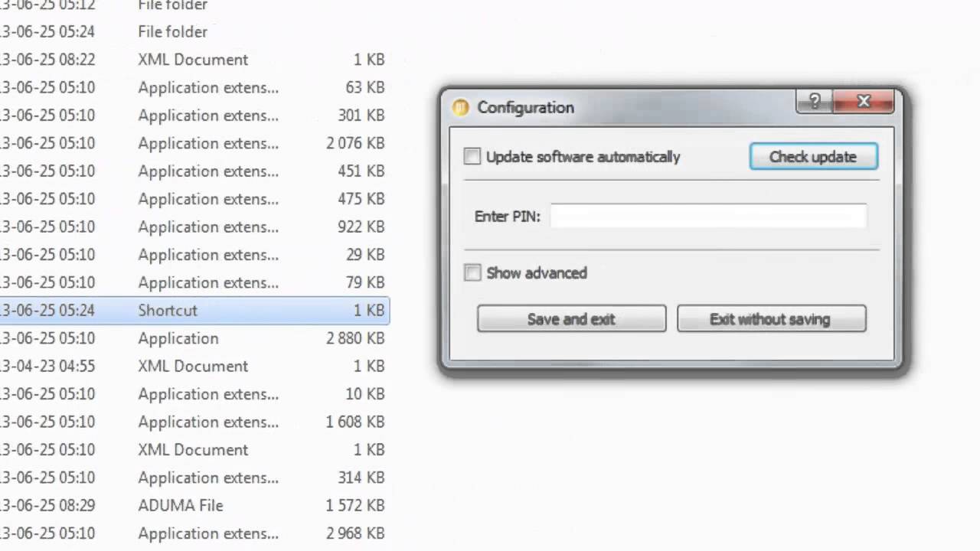Select the Application extension row sized 1 608 KB
The width and height of the screenshot is (980, 551).
pyautogui.click(x=194, y=422)
